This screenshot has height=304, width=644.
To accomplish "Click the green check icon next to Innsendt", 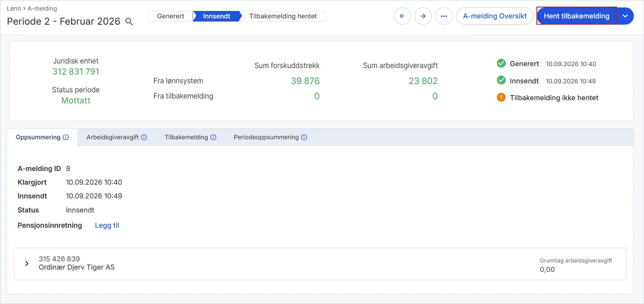I will (501, 81).
